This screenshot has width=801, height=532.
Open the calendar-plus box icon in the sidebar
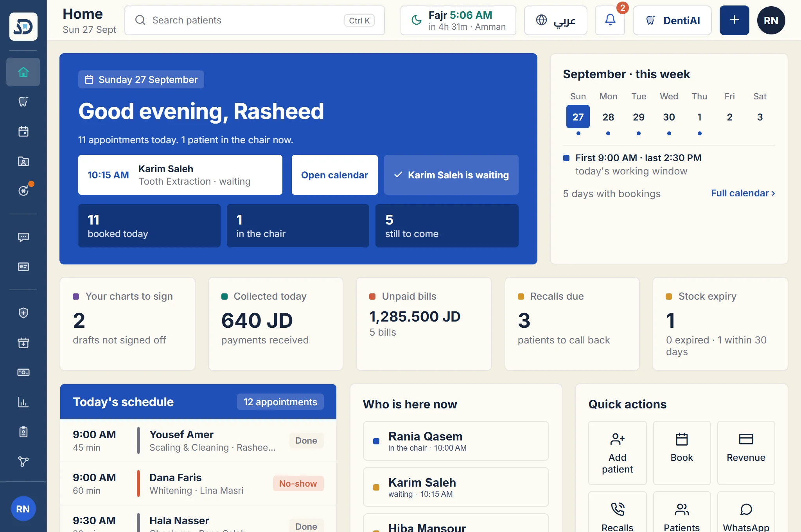(23, 343)
